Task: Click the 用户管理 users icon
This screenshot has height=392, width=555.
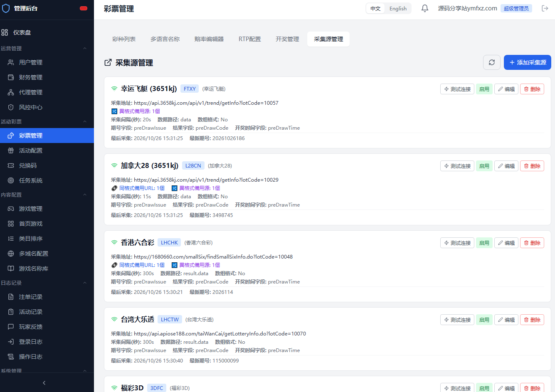Action: (11, 62)
